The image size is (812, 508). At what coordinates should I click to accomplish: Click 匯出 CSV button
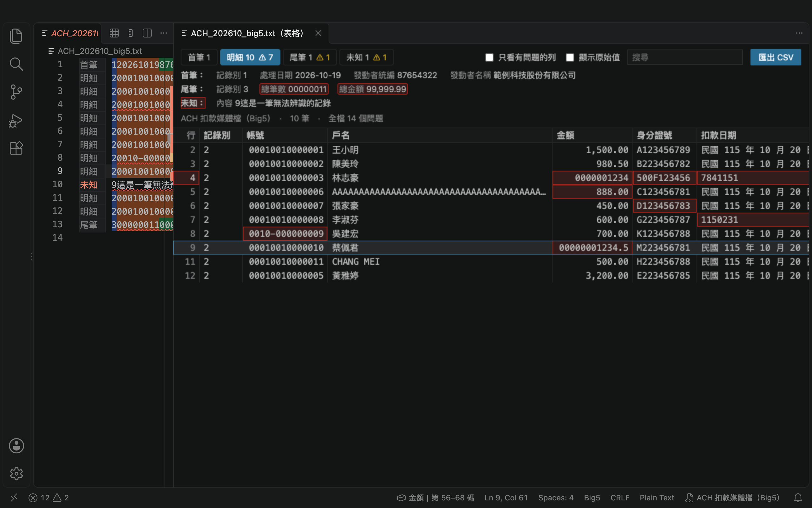776,57
